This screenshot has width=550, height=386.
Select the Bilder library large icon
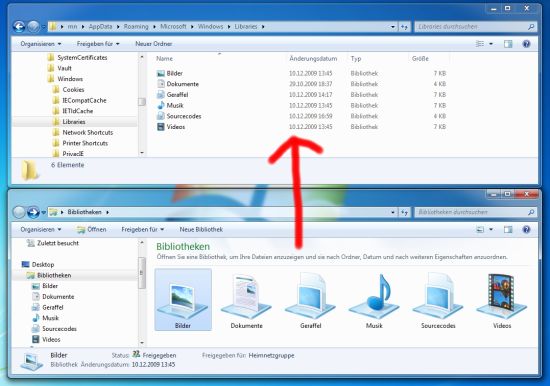[x=183, y=300]
